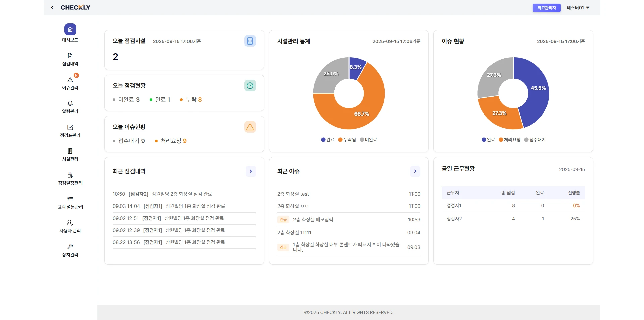Click the CHECKLY logo
The height and width of the screenshot is (320, 644).
[75, 7]
